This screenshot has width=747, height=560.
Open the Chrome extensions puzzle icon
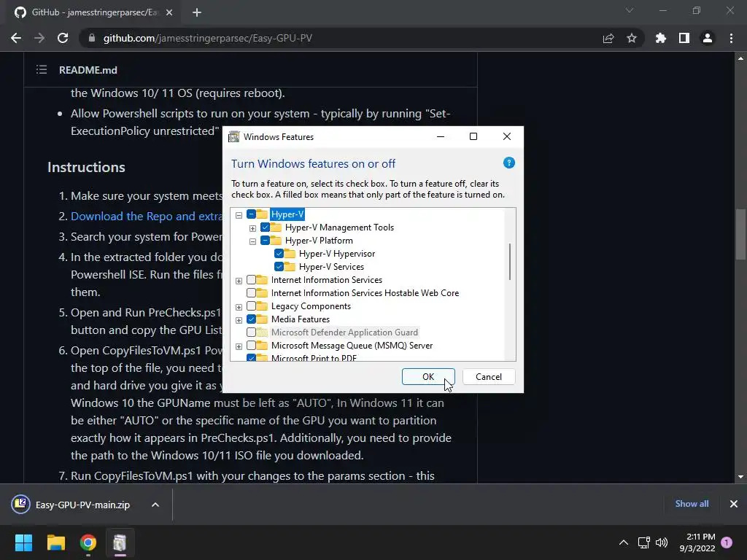point(661,38)
